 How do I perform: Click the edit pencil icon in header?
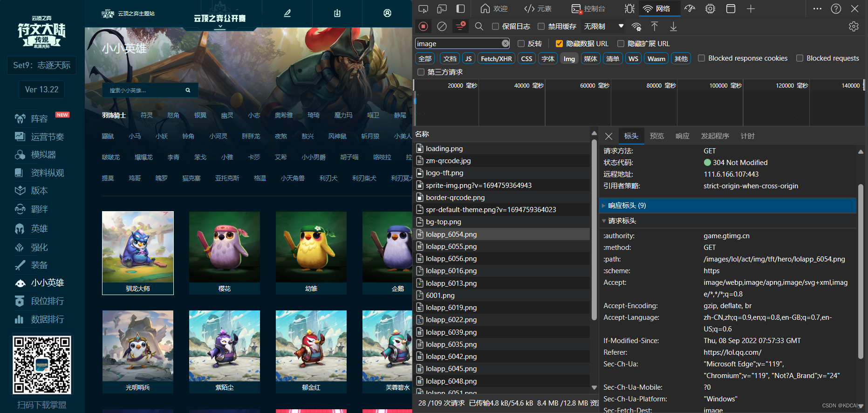pos(287,13)
